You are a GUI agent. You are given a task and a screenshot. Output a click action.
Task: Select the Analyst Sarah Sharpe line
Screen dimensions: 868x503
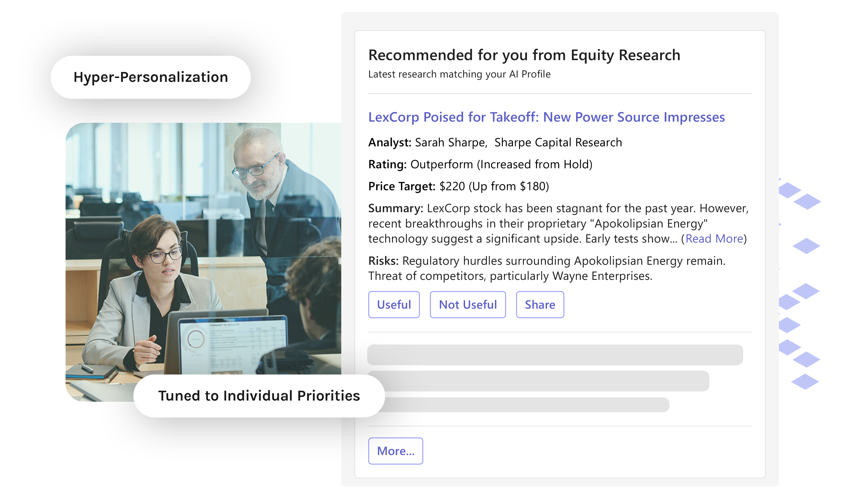pyautogui.click(x=495, y=142)
